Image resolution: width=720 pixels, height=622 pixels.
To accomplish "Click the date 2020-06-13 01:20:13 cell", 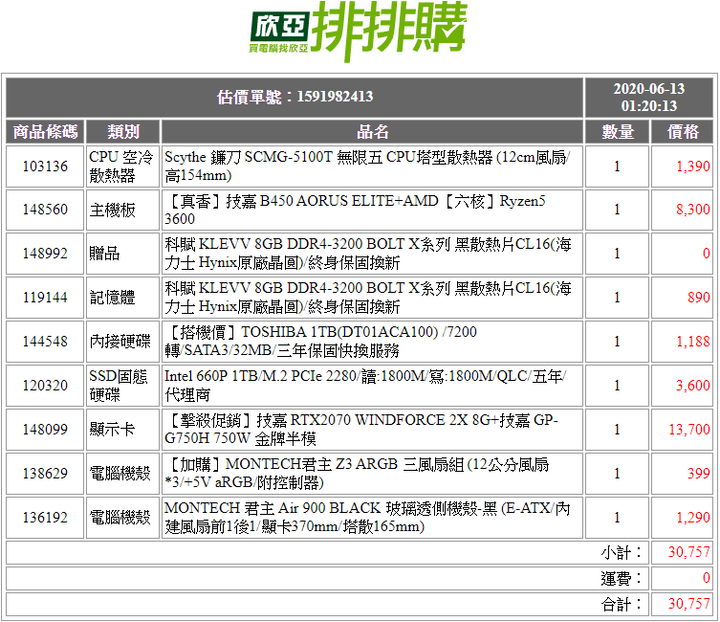I will point(649,97).
